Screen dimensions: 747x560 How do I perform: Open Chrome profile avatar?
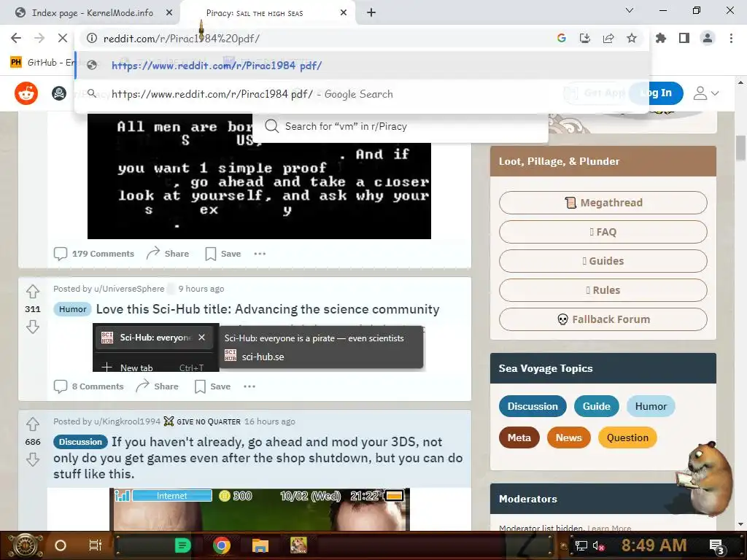tap(708, 38)
